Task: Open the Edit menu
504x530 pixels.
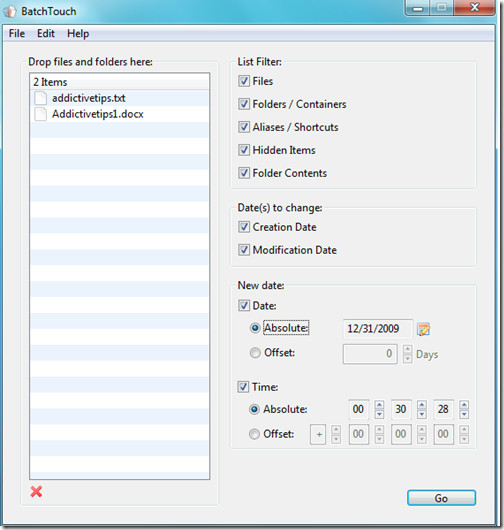Action: pos(46,33)
